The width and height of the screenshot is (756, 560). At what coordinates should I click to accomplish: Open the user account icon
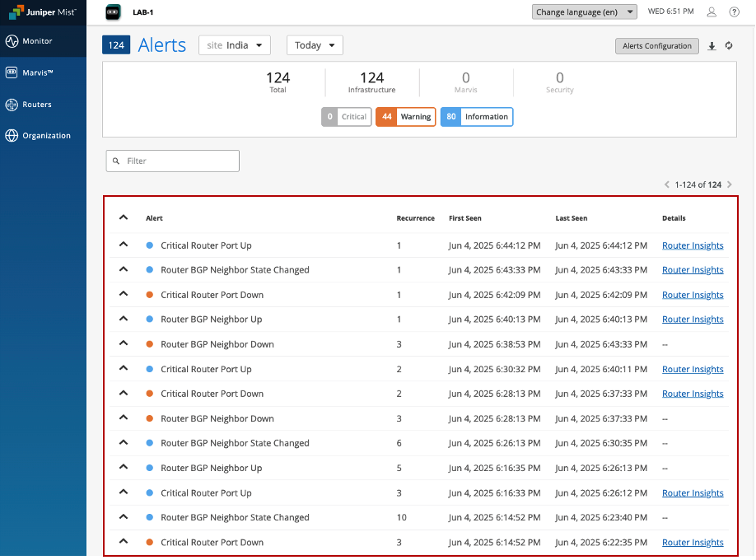(x=712, y=12)
